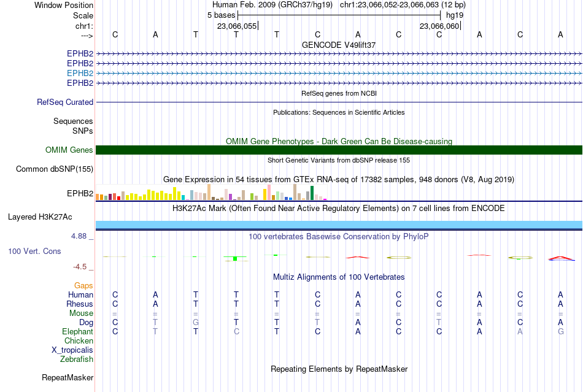Open 100 vertebrates Basewise Conservation by PhyloP title
The width and height of the screenshot is (583, 392).
pyautogui.click(x=339, y=237)
